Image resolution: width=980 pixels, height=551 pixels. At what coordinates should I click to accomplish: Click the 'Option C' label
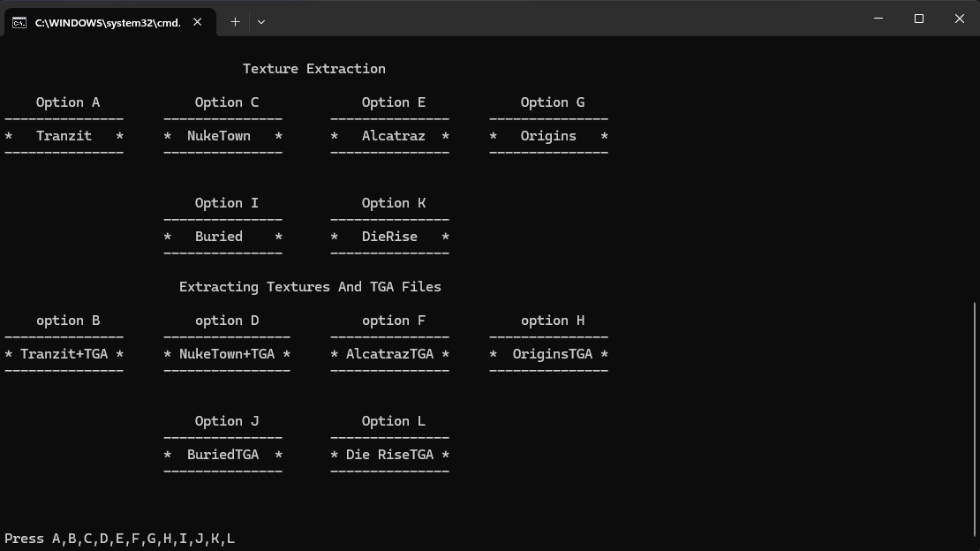pyautogui.click(x=226, y=102)
